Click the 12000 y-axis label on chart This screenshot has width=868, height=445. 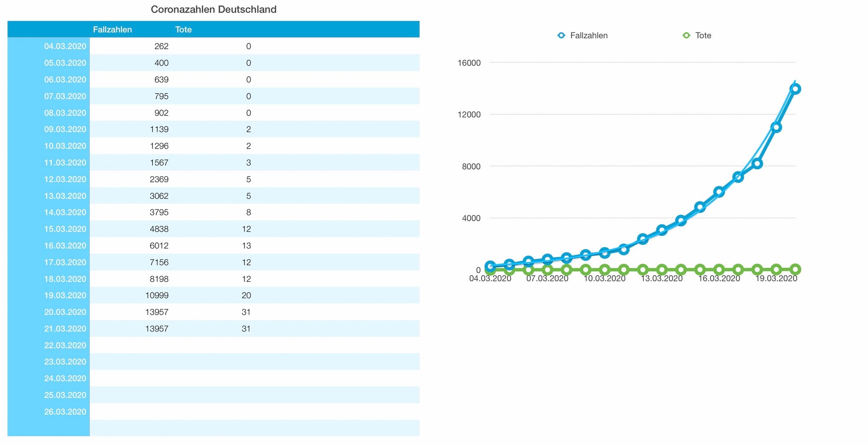[x=469, y=114]
